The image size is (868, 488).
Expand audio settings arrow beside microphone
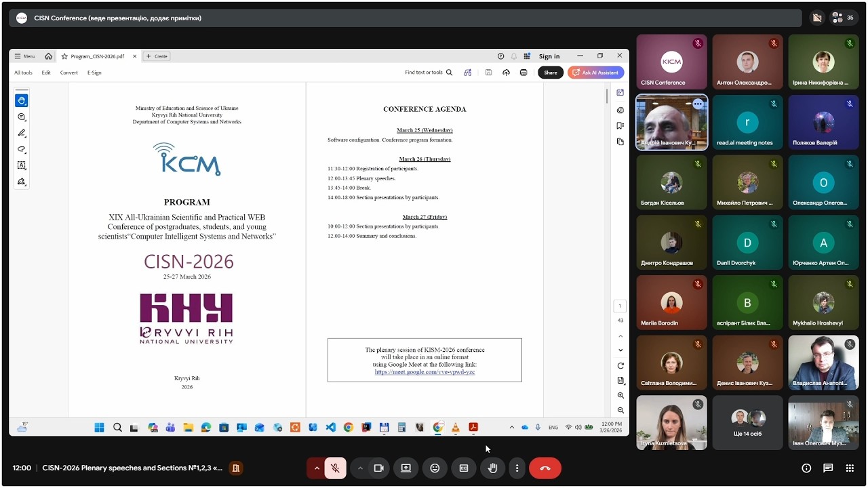coord(316,468)
